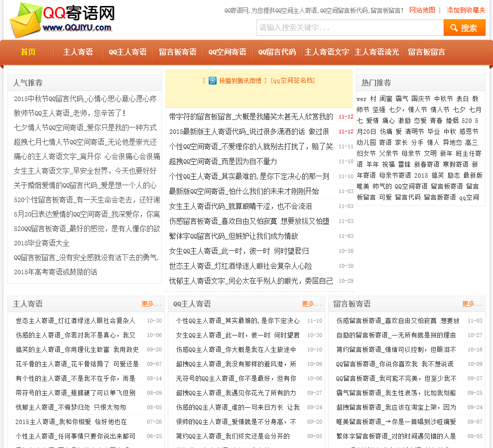Focus the search keyword input field
493x448 pixels.
350,28
